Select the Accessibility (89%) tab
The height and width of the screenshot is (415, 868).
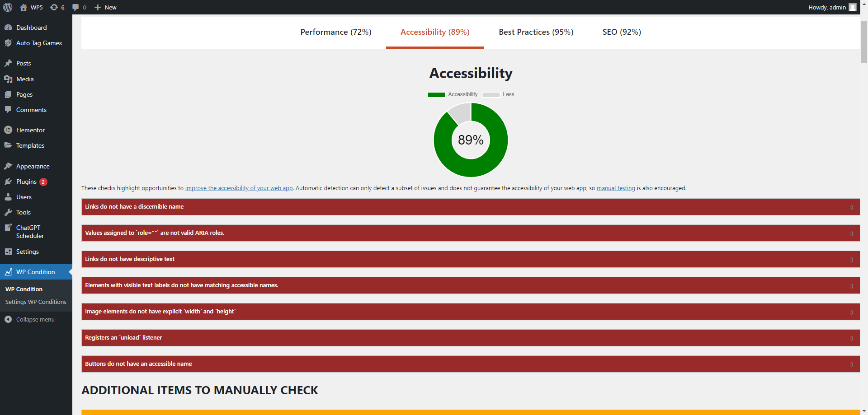tap(435, 32)
